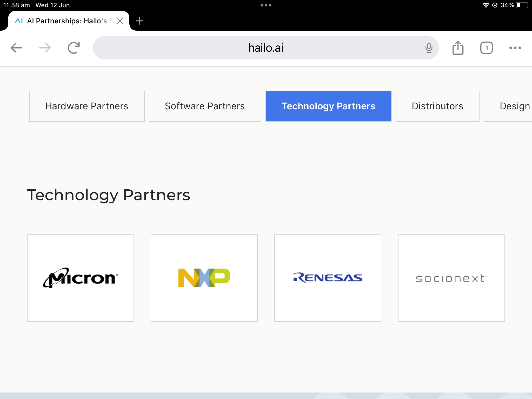Open the Design partners tab

click(x=508, y=106)
